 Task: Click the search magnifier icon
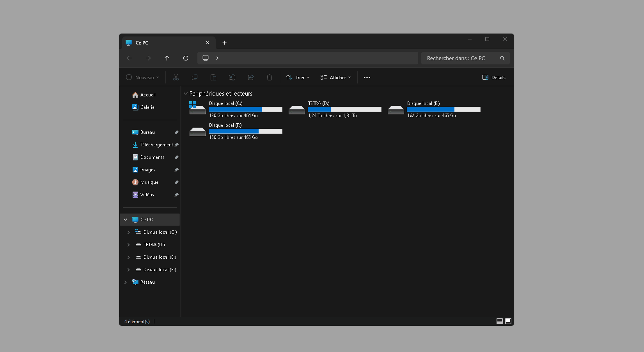pyautogui.click(x=502, y=58)
